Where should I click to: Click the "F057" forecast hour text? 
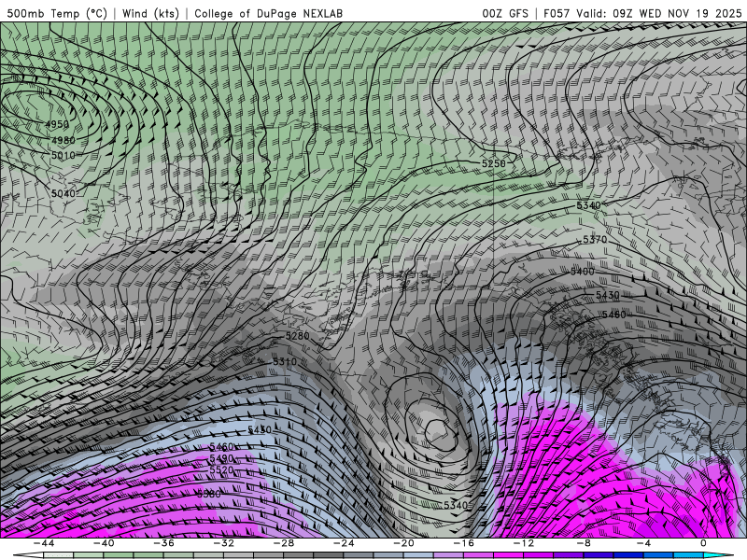[557, 13]
